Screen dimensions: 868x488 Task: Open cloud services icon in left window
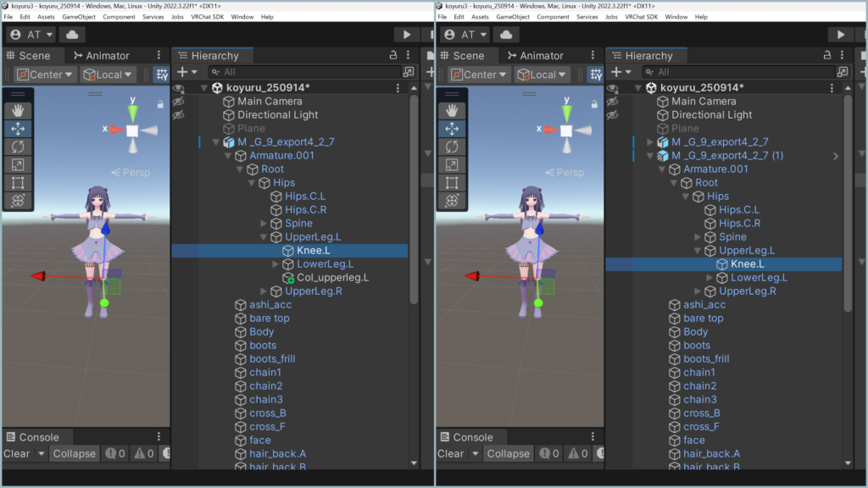coord(72,34)
